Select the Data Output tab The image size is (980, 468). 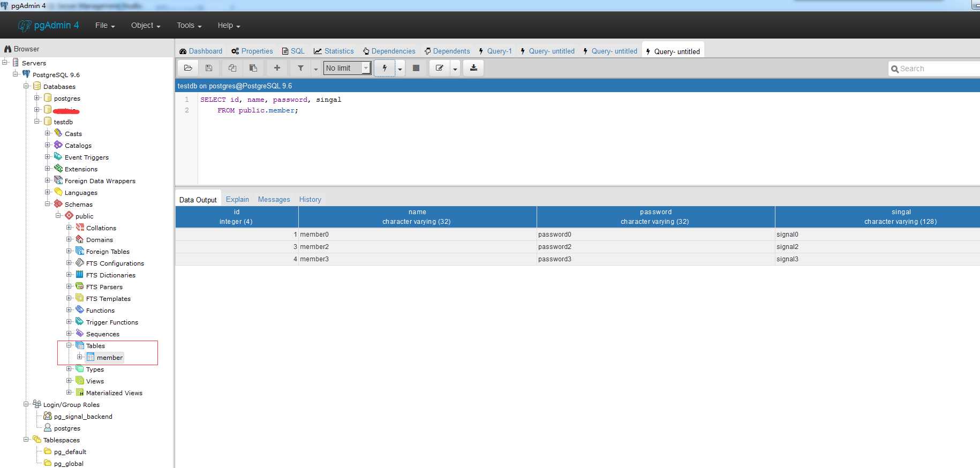coord(198,200)
